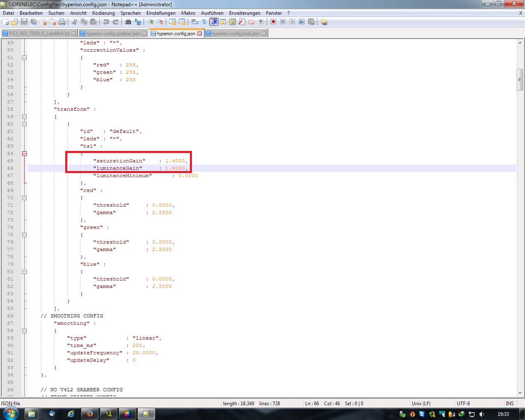Image resolution: width=525 pixels, height=420 pixels.
Task: Switch to hyperion.config.grabber.json tab
Action: (113, 34)
